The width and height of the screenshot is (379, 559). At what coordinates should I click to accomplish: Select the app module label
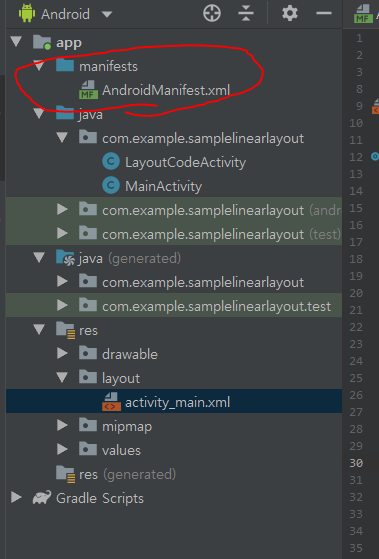tap(69, 43)
